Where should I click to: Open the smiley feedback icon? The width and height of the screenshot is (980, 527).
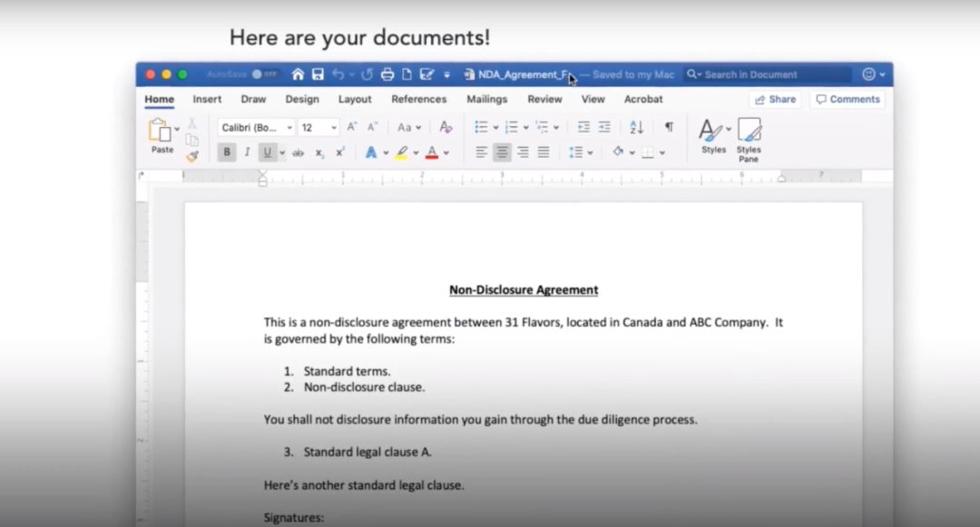[868, 74]
